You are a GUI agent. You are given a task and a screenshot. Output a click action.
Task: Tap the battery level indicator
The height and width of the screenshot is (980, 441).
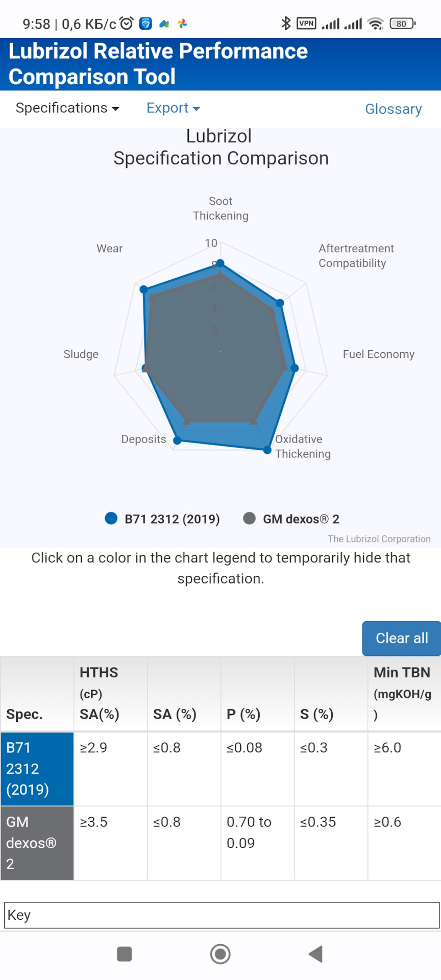[402, 23]
